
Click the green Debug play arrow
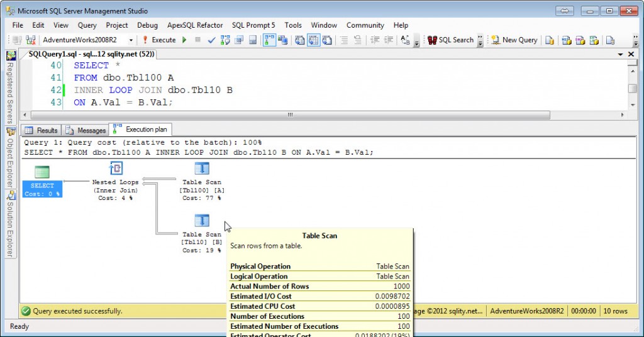click(x=184, y=40)
